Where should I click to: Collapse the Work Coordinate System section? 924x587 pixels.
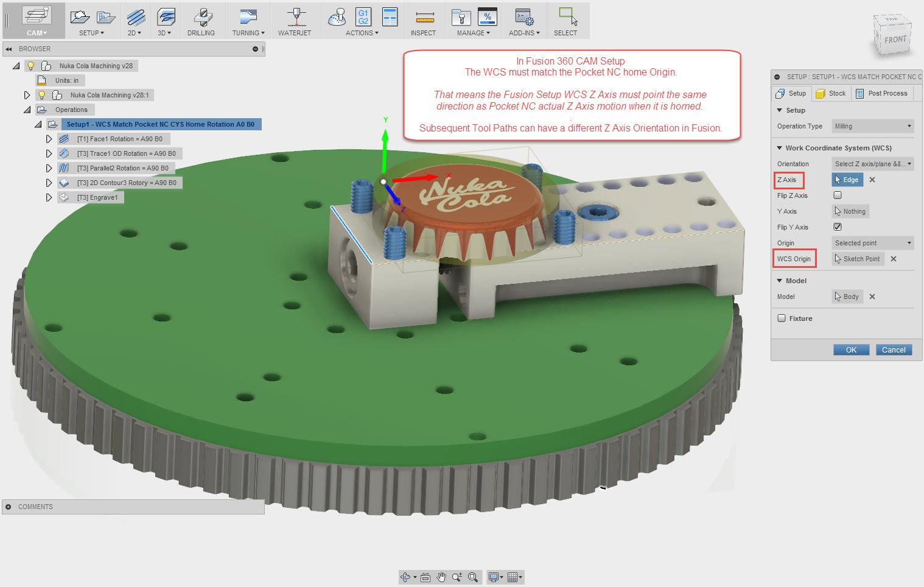pyautogui.click(x=780, y=148)
